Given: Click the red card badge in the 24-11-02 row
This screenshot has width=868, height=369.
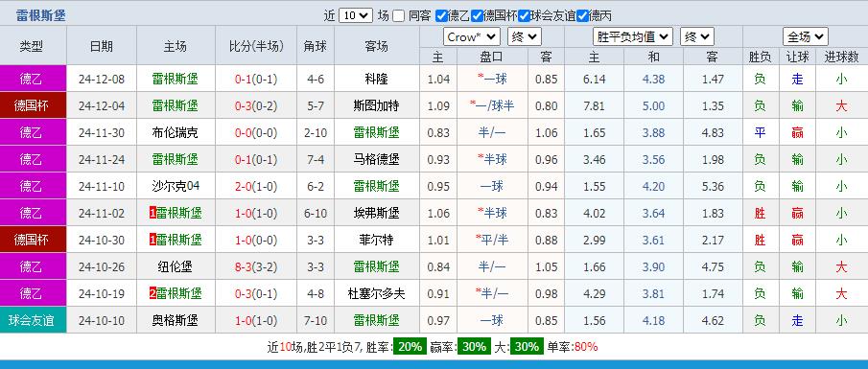Looking at the screenshot, I should 152,213.
